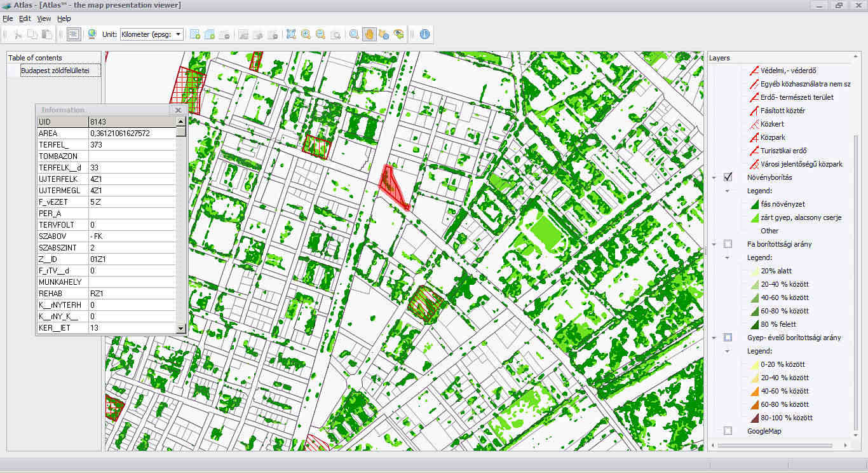Viewport: 868px width, 473px height.
Task: Click the globe coordinate system icon
Action: tap(92, 34)
